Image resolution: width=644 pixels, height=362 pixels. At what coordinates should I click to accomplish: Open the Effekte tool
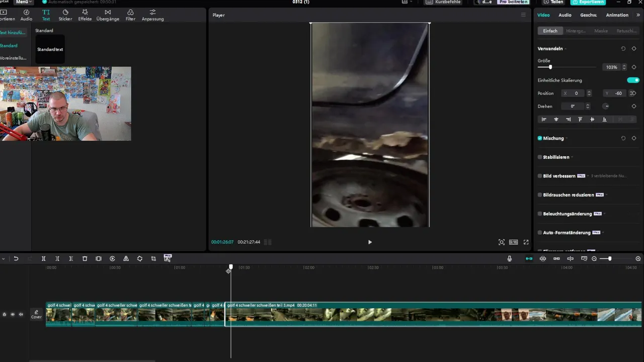point(85,15)
